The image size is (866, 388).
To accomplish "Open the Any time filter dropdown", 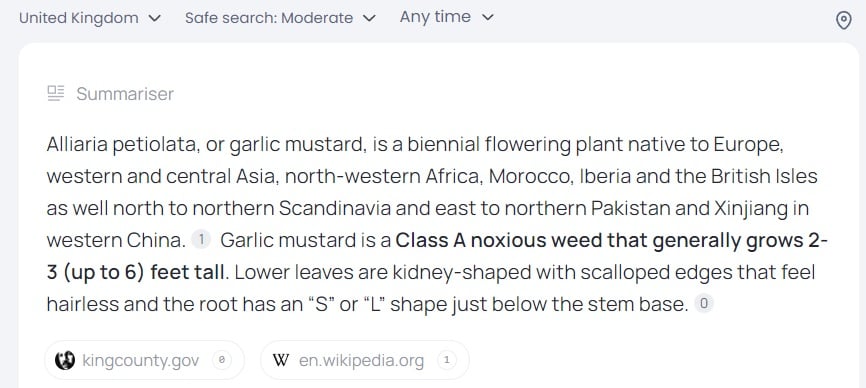I will click(x=446, y=17).
